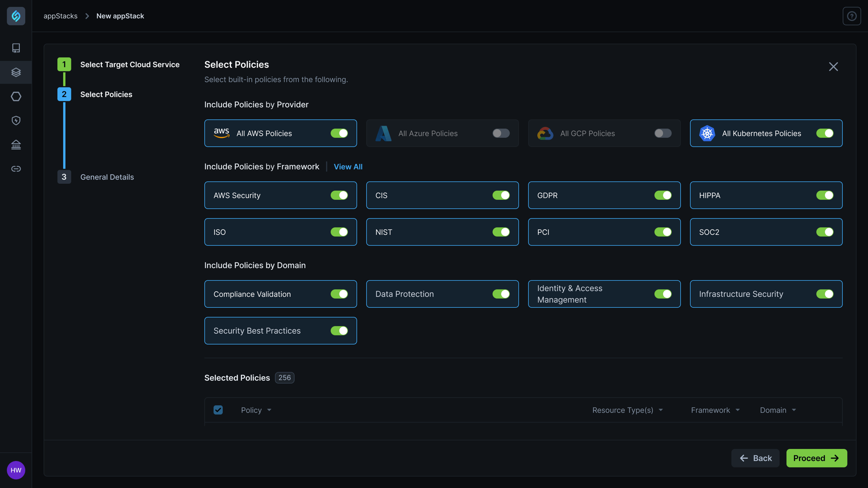Click the HW user avatar
This screenshot has width=868, height=488.
16,470
